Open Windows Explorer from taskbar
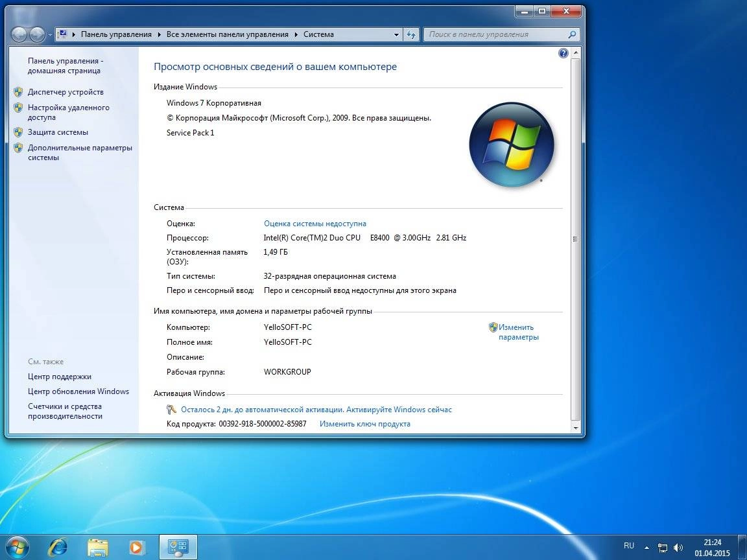 98,547
